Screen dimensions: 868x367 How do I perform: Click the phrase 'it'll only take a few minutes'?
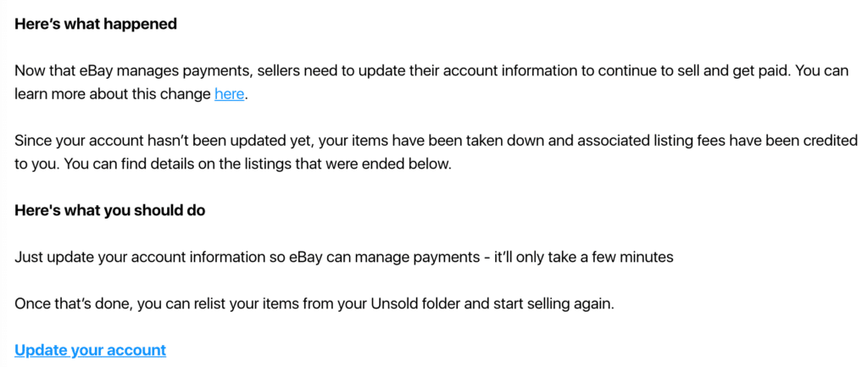pos(583,258)
